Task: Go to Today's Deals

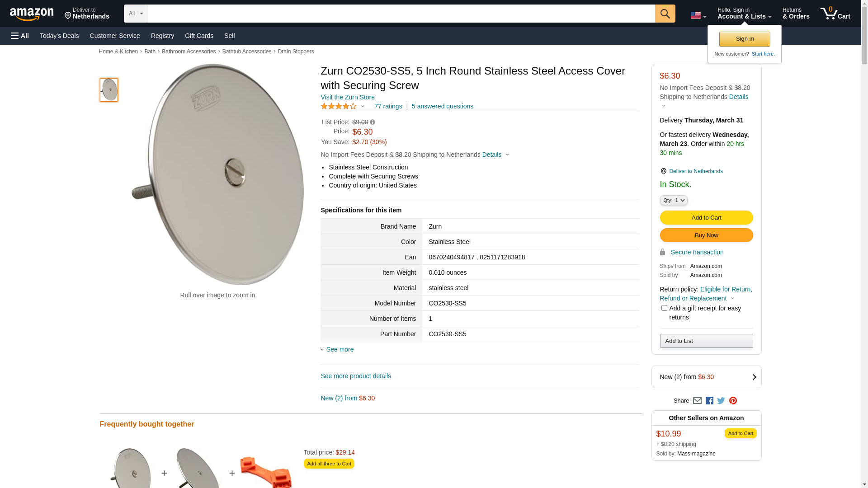Action: coord(59,36)
